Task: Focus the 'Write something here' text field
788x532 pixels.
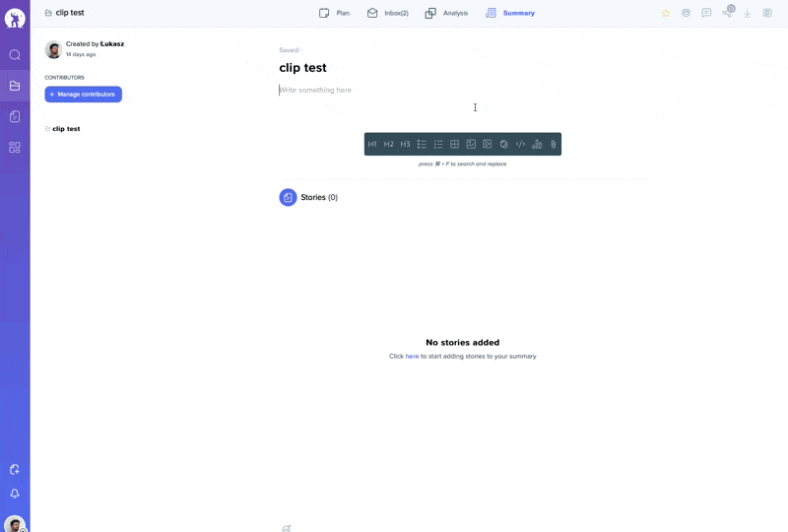Action: coord(463,90)
